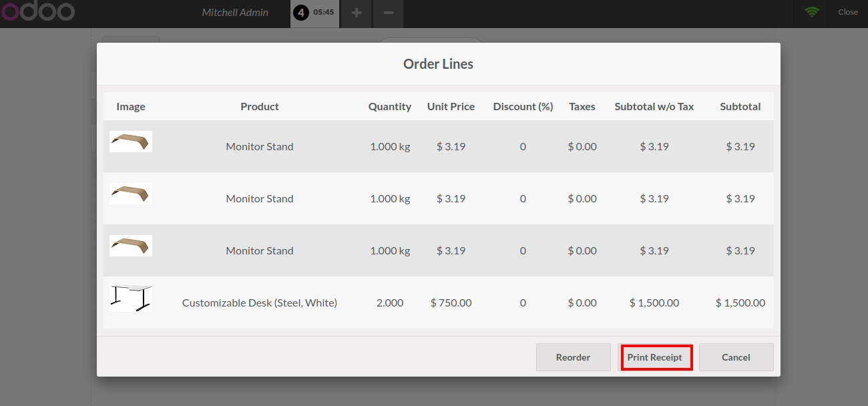
Task: Remove current order with minus button
Action: point(389,13)
